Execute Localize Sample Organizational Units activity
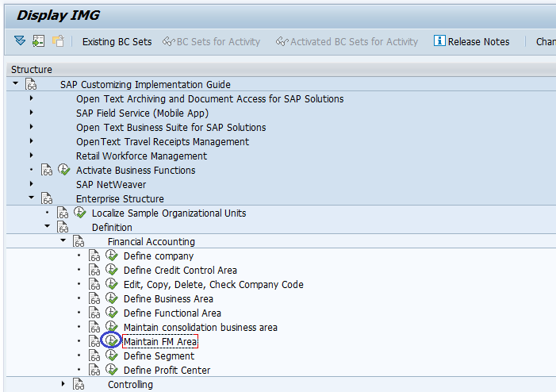This screenshot has height=392, width=556. pos(80,213)
